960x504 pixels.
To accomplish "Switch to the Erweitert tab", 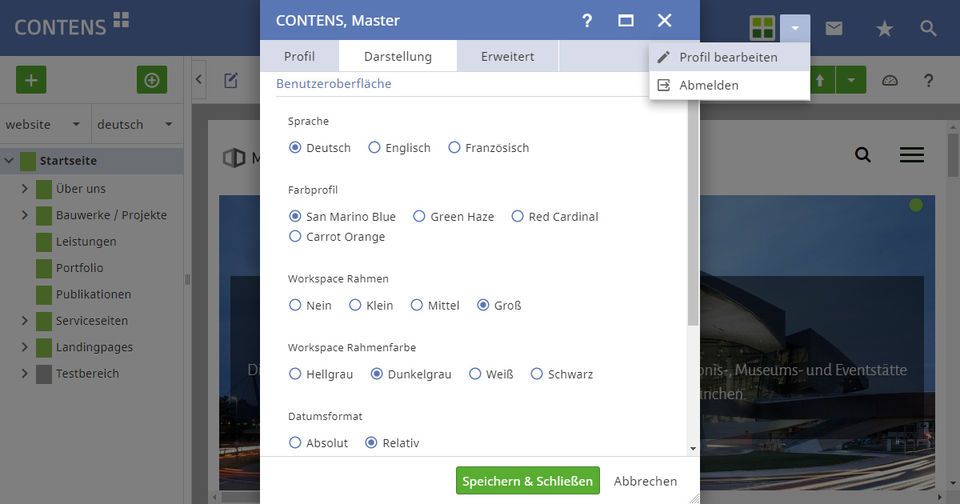I will (x=507, y=57).
